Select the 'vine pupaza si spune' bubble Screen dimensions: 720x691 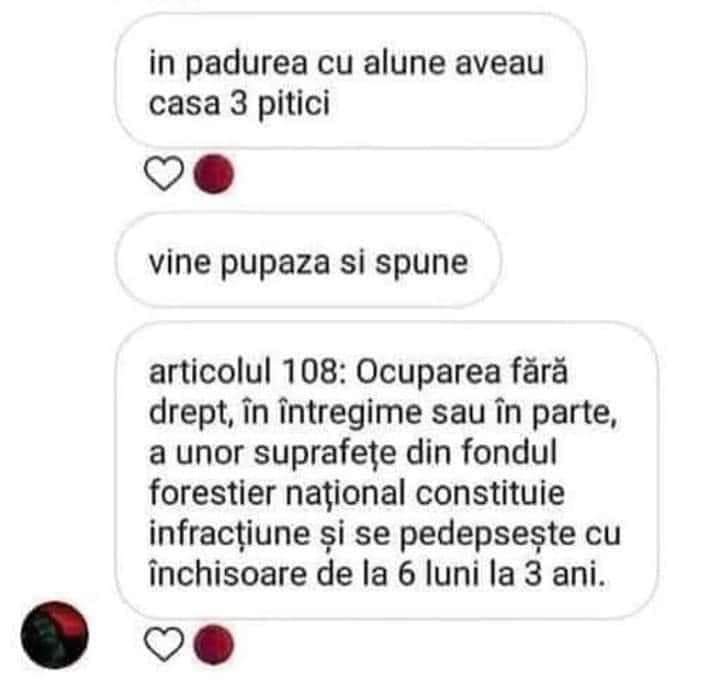308,260
